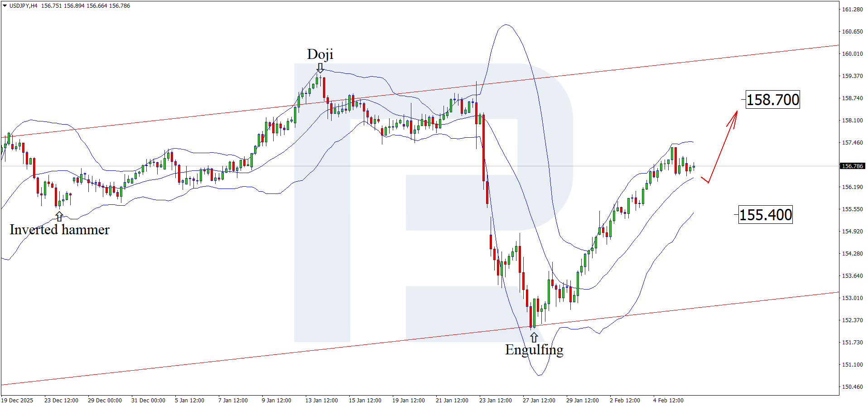Click the 4 Feb 12:00 date label
The width and height of the screenshot is (868, 406).
668,400
